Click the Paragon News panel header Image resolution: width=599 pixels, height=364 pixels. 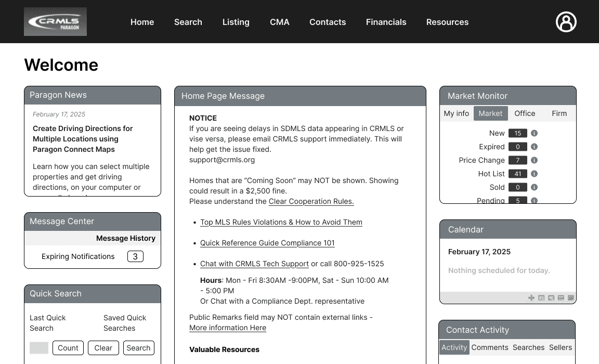pos(93,95)
